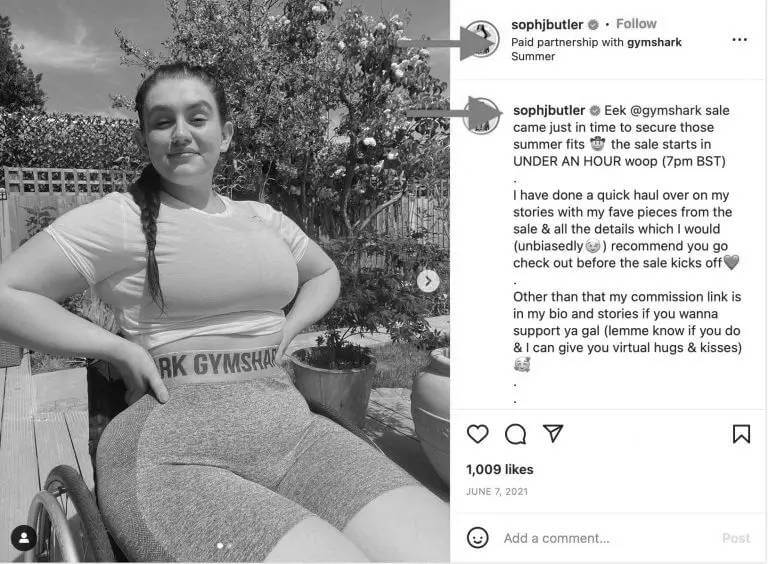Open the sophjbutler profile from header username
Viewport: 768px width, 564px height.
click(547, 24)
